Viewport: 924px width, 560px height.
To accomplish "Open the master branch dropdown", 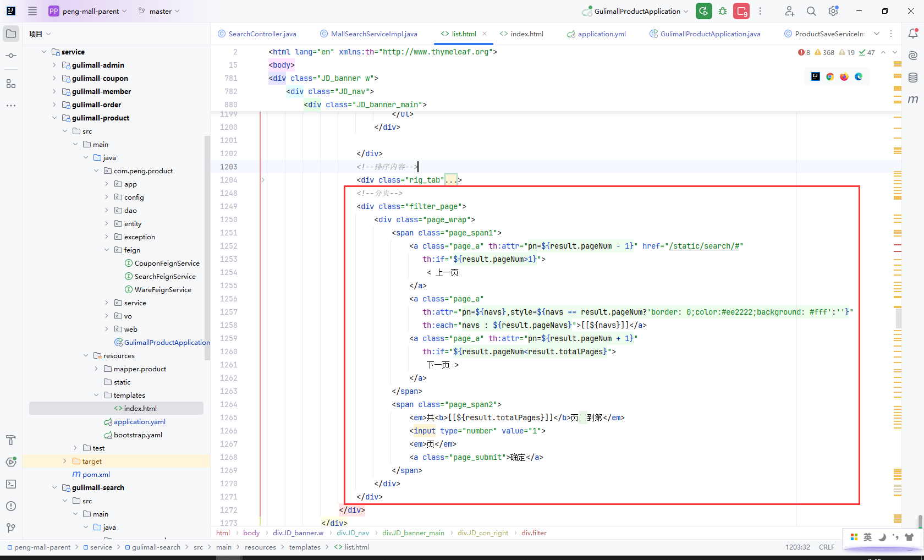I will click(x=159, y=11).
